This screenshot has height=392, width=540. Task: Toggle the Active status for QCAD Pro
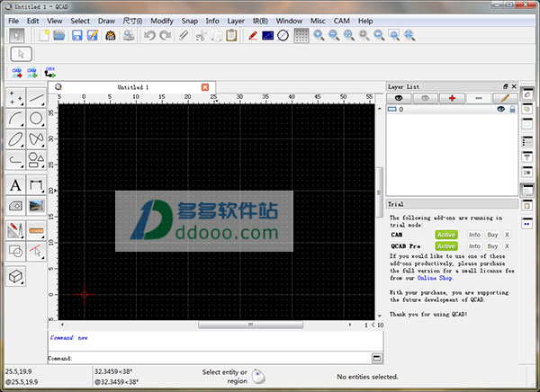tap(446, 246)
